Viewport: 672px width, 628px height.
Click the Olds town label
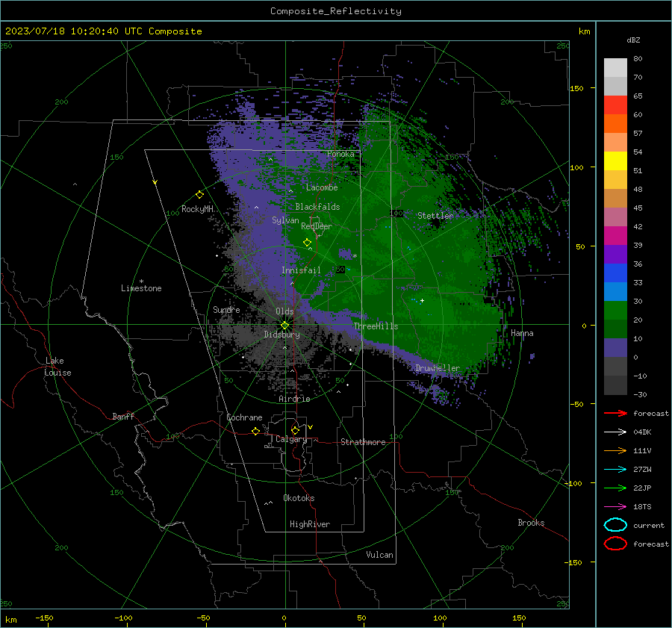pyautogui.click(x=284, y=311)
